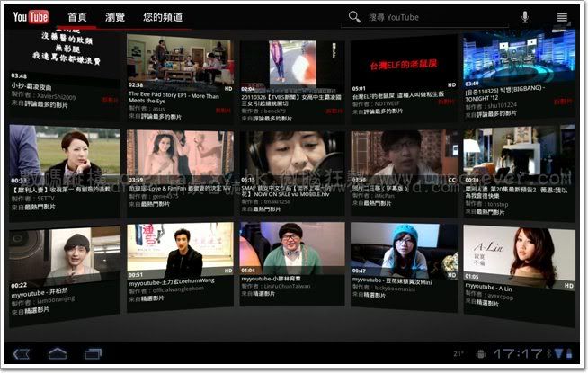This screenshot has height=373, width=588.
Task: Tap the Android debug notification icon
Action: click(x=482, y=353)
